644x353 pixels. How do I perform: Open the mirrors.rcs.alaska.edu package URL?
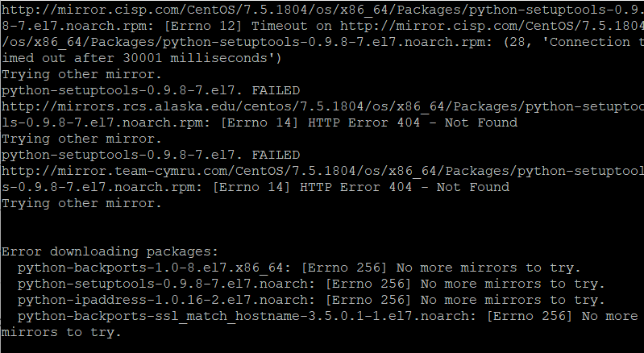322,106
